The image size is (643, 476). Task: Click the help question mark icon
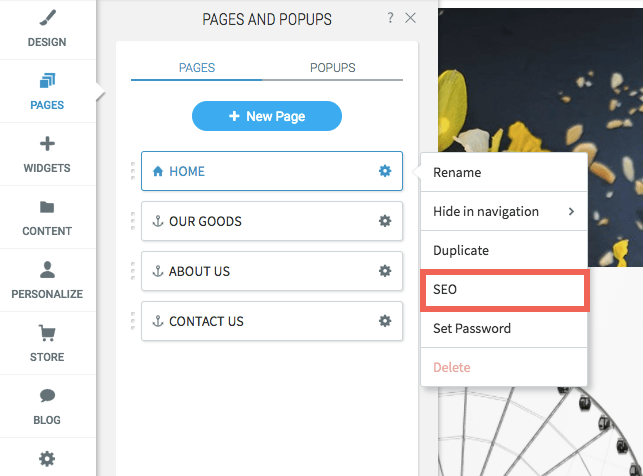390,18
